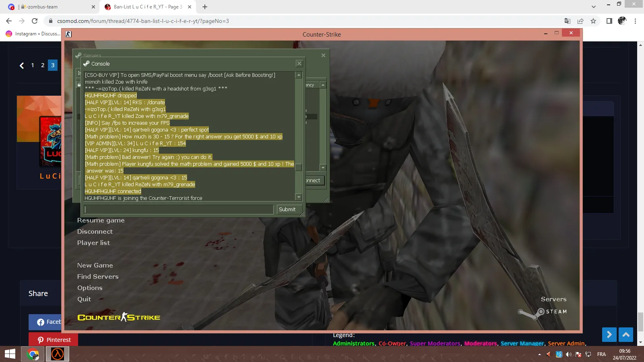This screenshot has height=362, width=644.
Task: Open the translate page icon
Action: point(568,21)
